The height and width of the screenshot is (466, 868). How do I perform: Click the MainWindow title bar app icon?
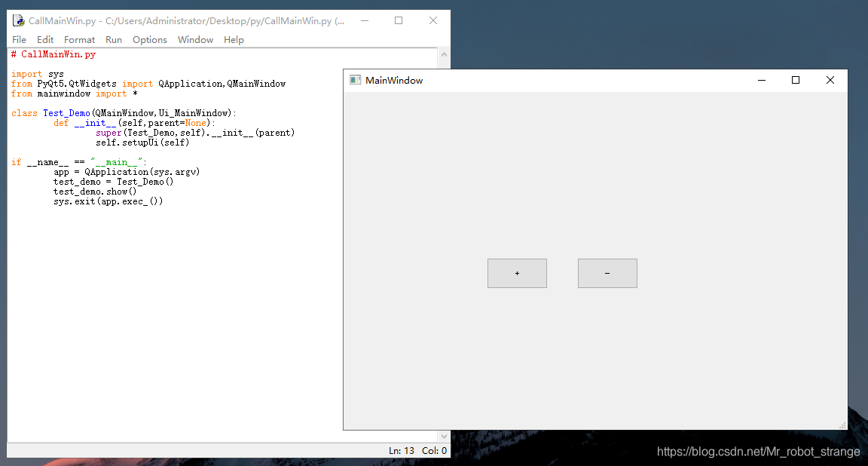point(356,81)
